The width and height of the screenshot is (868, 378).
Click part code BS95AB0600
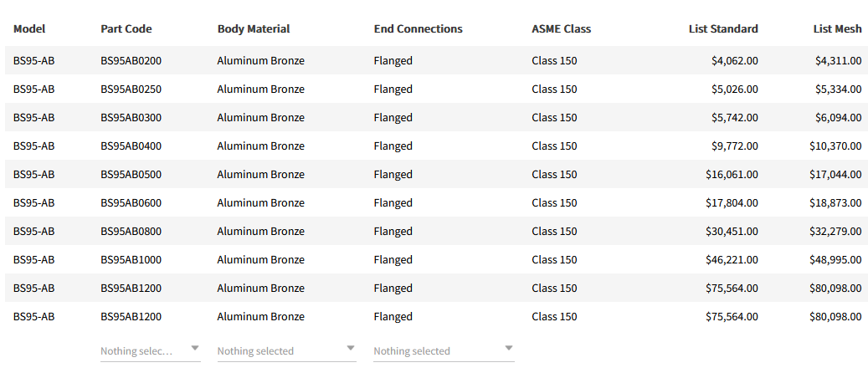[131, 202]
